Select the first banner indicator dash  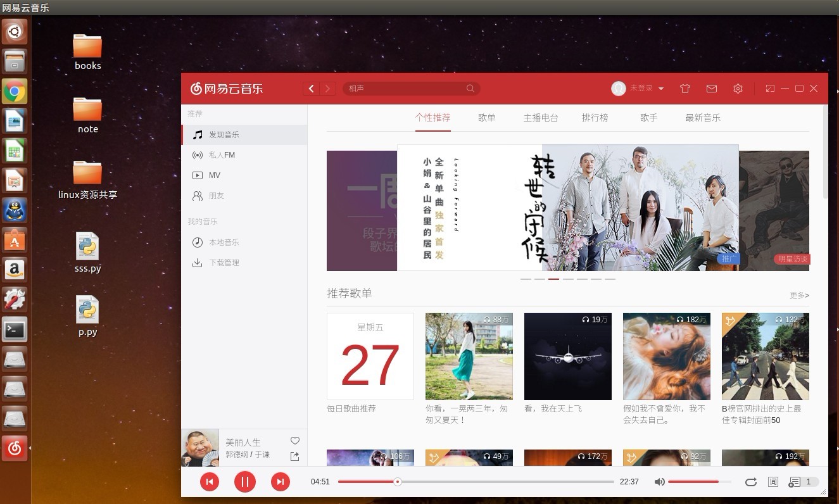(x=526, y=279)
